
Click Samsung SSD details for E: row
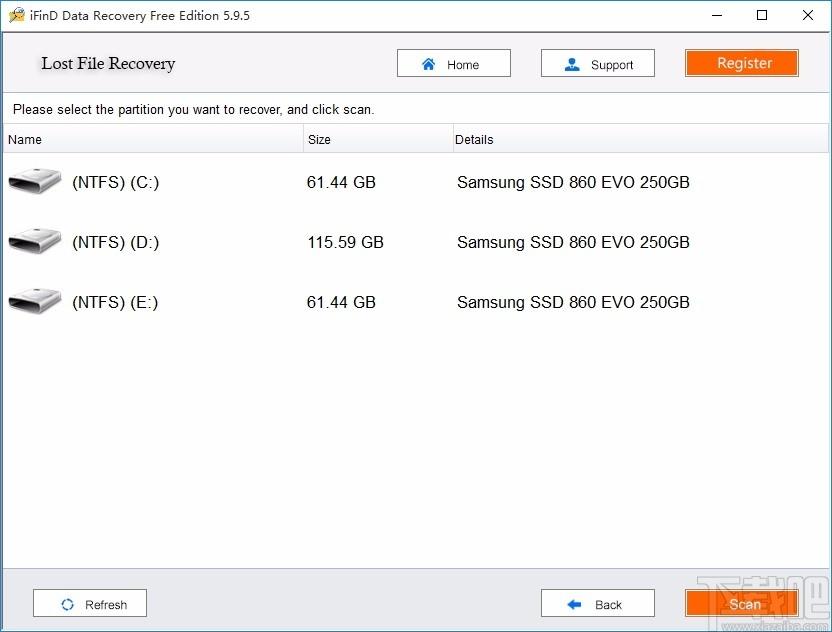(573, 302)
